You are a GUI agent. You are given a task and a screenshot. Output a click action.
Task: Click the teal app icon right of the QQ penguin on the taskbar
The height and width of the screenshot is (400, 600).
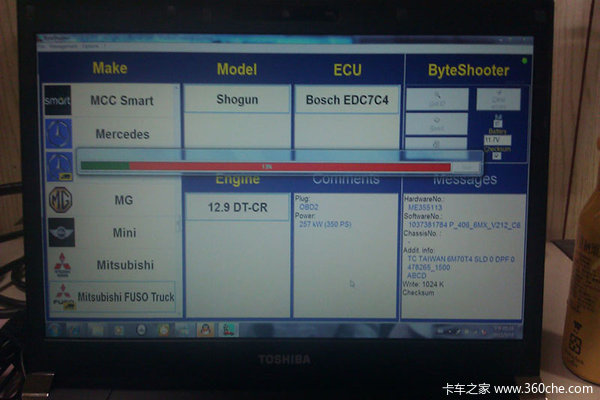pyautogui.click(x=228, y=330)
